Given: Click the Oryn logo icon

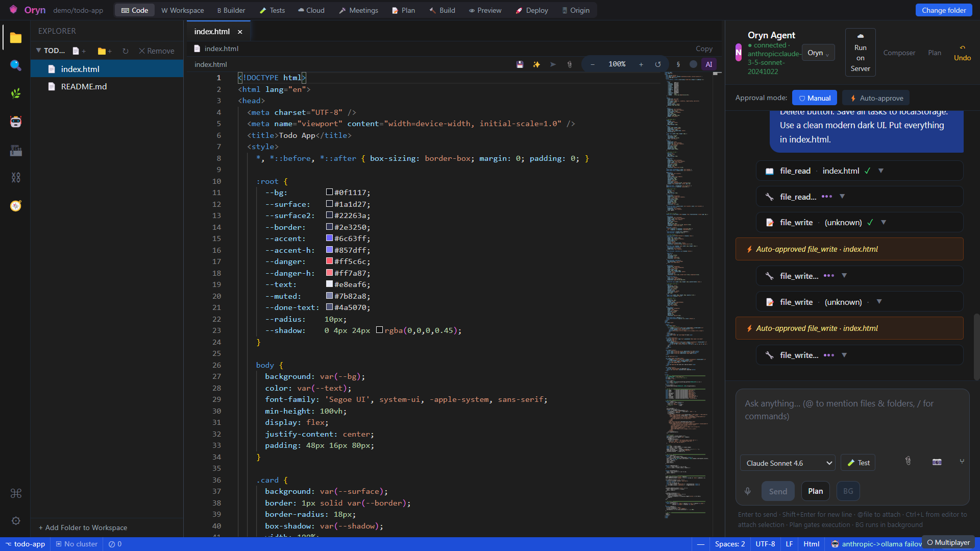Looking at the screenshot, I should [13, 10].
